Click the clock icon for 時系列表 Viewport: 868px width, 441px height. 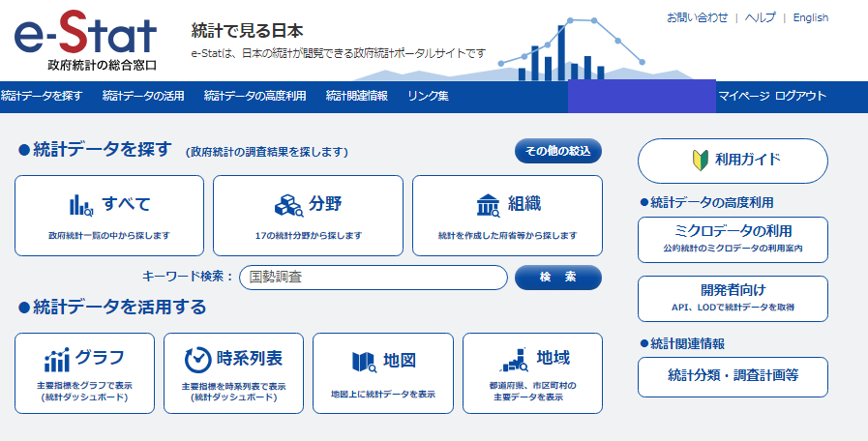[x=197, y=360]
